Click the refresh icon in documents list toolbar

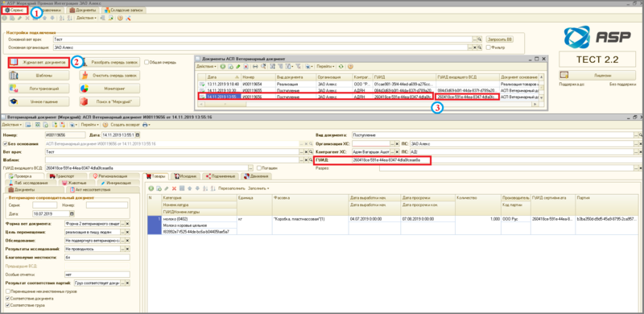(341, 66)
